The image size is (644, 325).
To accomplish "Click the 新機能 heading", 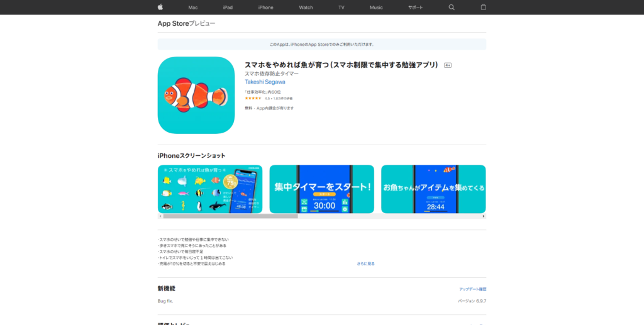I will [x=166, y=289].
